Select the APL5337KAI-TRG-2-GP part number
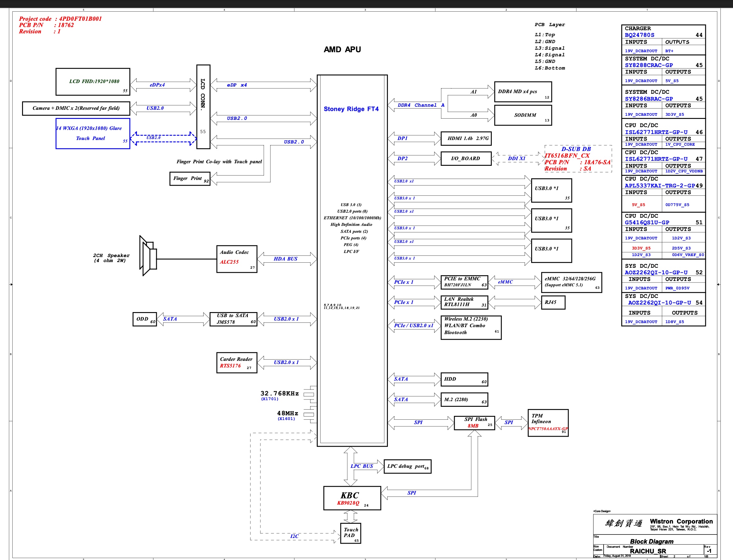 [660, 186]
